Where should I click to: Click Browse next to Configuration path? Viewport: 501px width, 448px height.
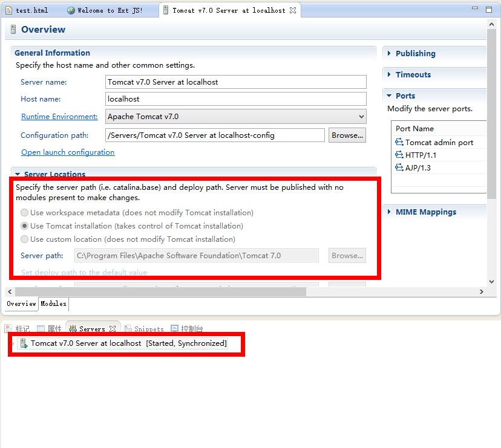[x=347, y=135]
